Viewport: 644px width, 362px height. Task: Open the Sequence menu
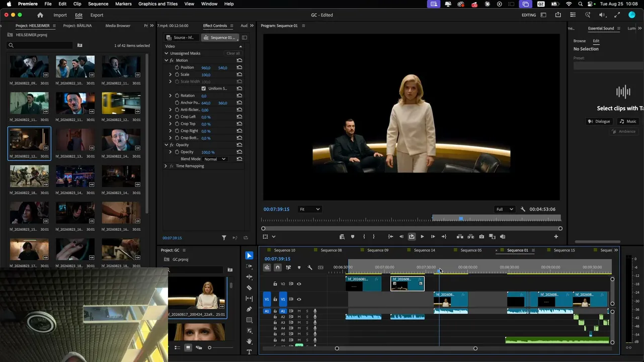click(98, 4)
